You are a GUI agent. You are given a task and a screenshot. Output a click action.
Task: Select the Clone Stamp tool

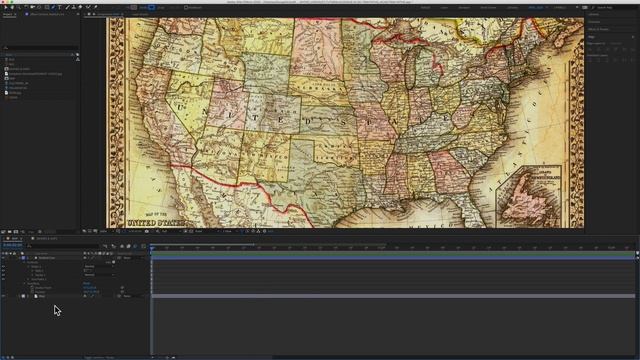tap(73, 7)
